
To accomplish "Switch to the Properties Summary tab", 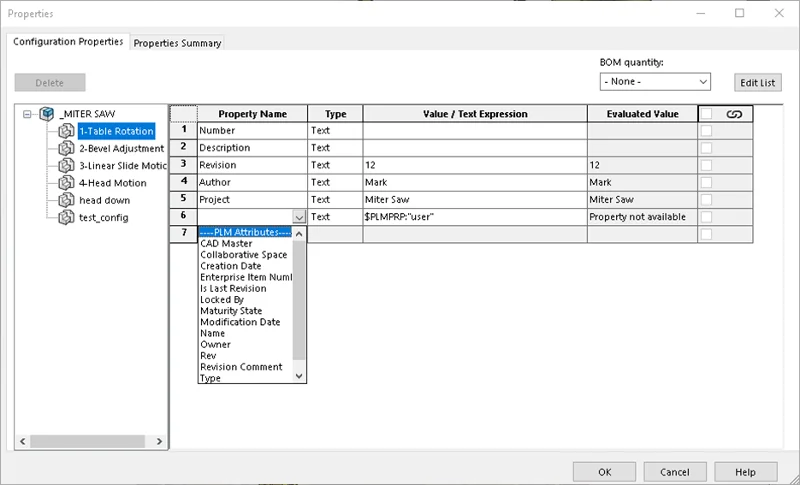I will pyautogui.click(x=177, y=43).
